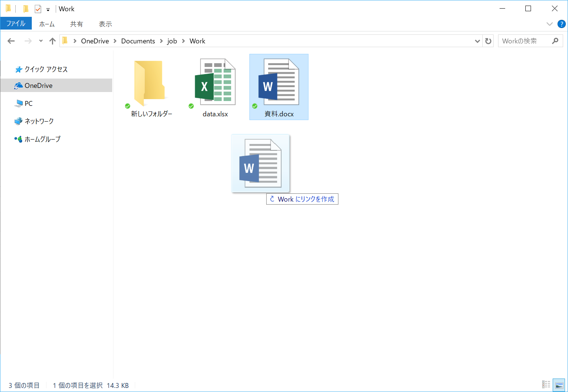Viewport: 568px width, 392px height.
Task: Open the ファイル menu
Action: (x=16, y=23)
